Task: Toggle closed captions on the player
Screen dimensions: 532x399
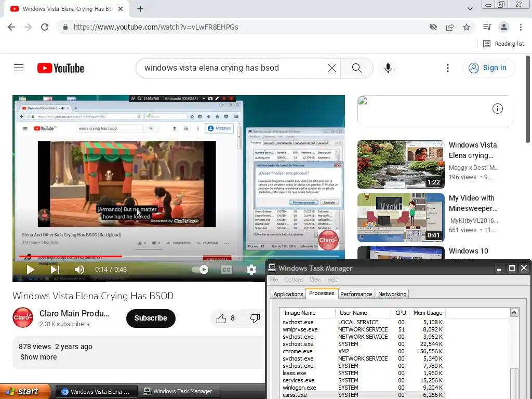Action: click(x=227, y=270)
